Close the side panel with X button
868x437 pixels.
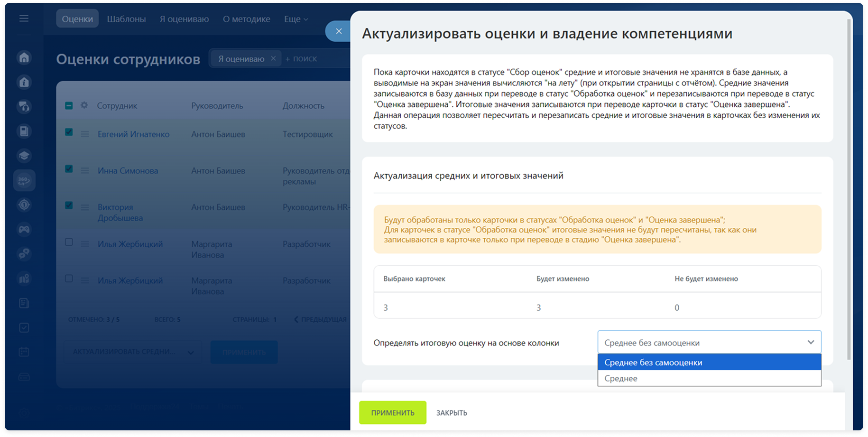click(x=338, y=31)
